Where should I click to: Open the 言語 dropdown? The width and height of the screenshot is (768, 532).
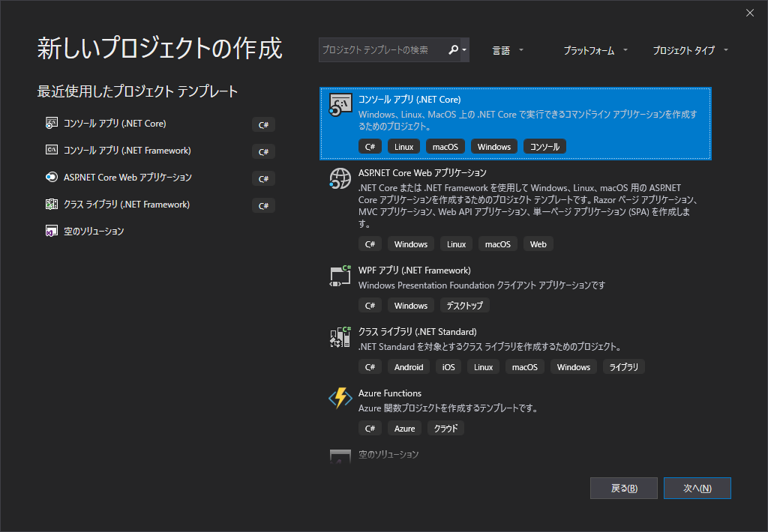pos(505,50)
